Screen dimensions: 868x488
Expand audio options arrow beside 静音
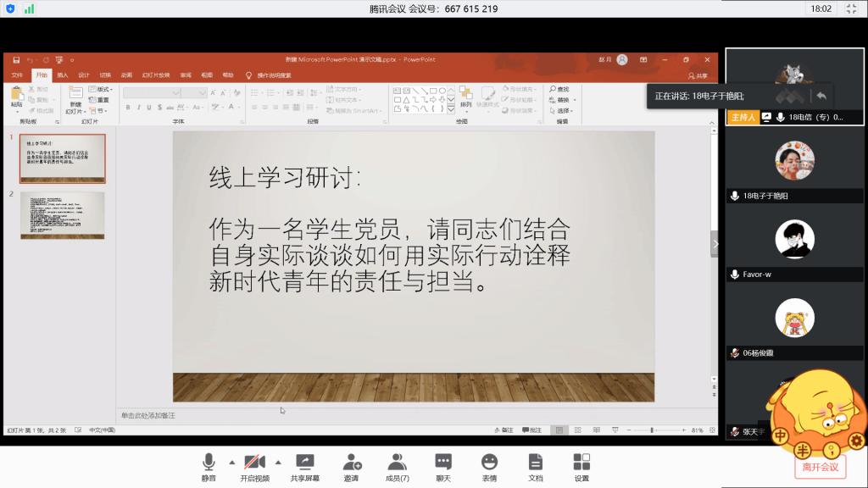(x=231, y=462)
